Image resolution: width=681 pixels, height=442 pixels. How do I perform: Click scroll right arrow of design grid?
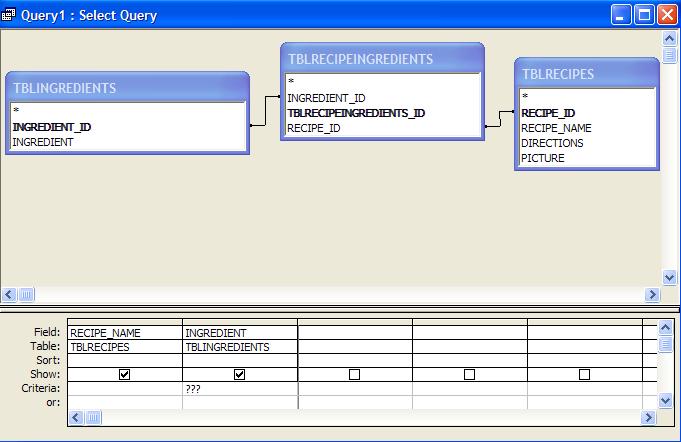pos(648,418)
